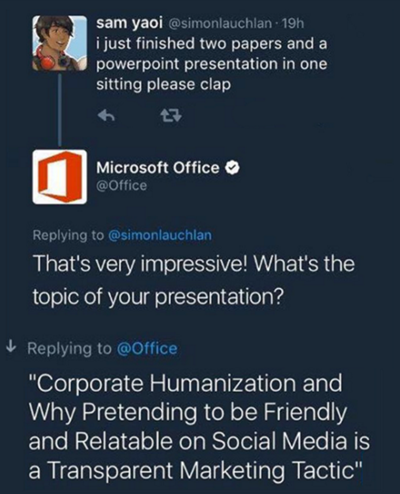Open sam yaoi's profile avatar
Viewport: 400px width, 494px height.
[x=59, y=43]
